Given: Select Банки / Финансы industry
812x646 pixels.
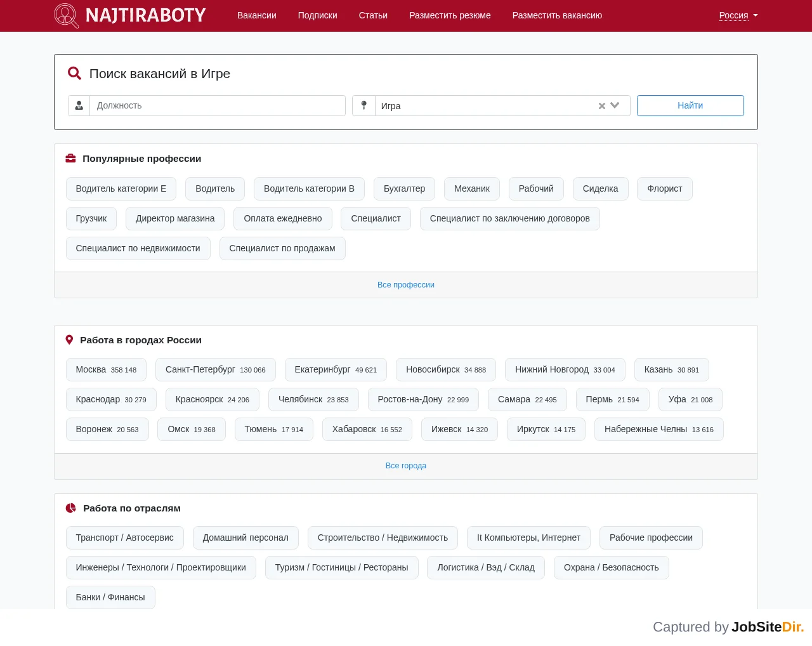Looking at the screenshot, I should [110, 597].
